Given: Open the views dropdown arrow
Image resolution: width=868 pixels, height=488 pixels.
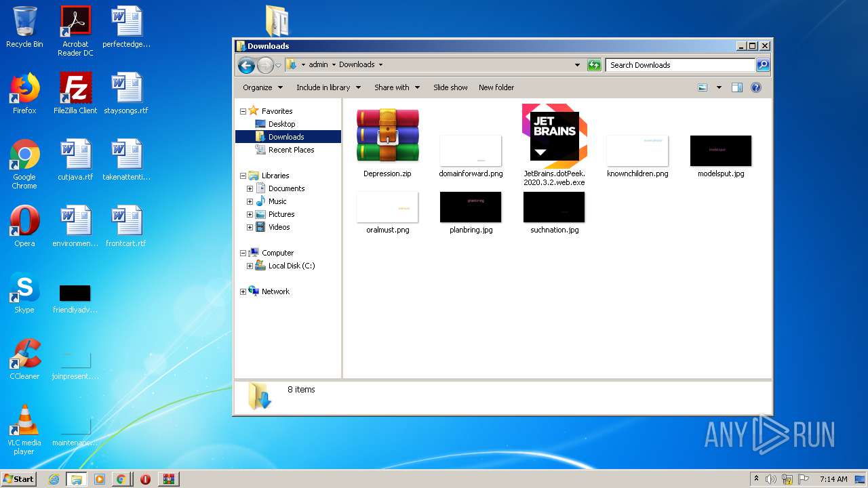Looking at the screenshot, I should click(x=719, y=87).
